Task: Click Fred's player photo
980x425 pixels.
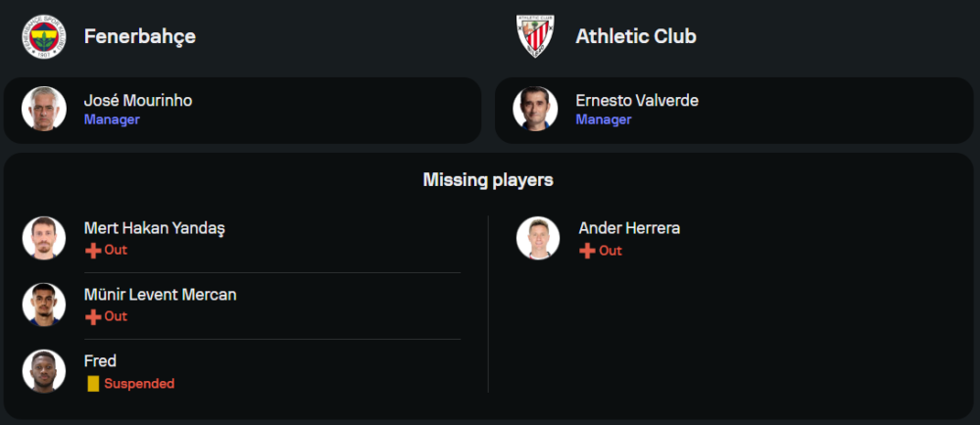Action: 43,371
